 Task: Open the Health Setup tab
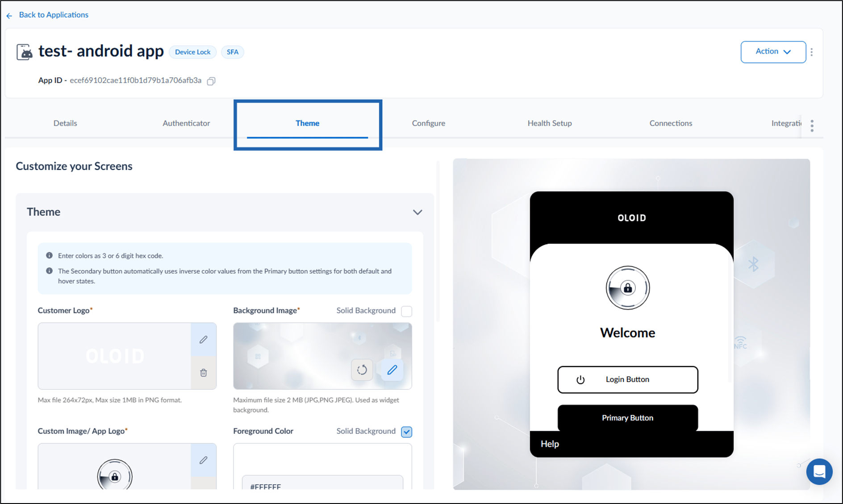click(x=549, y=123)
